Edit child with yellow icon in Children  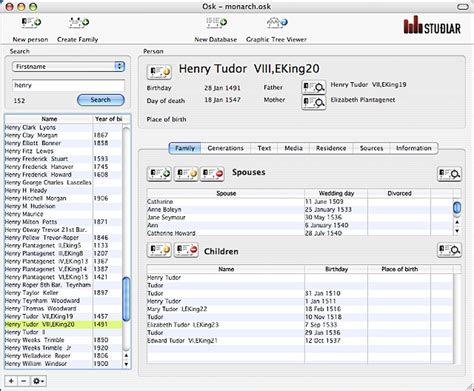(x=159, y=250)
